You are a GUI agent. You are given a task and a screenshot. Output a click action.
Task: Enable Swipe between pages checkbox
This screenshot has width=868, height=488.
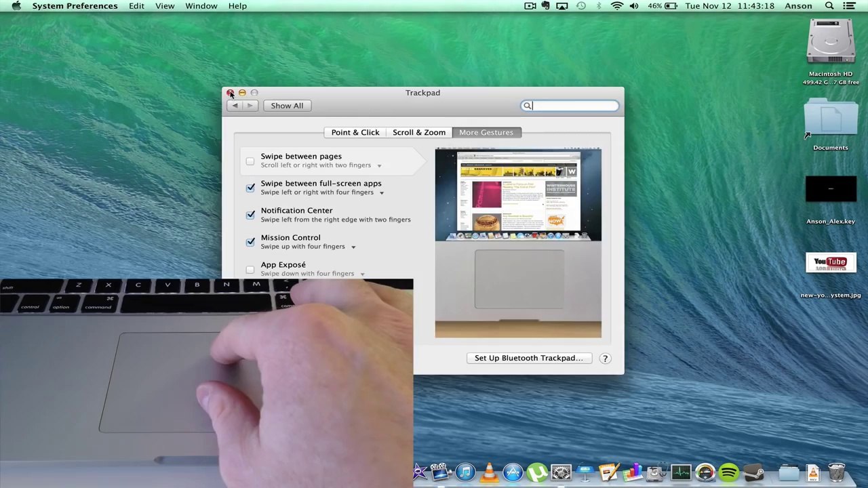coord(250,161)
